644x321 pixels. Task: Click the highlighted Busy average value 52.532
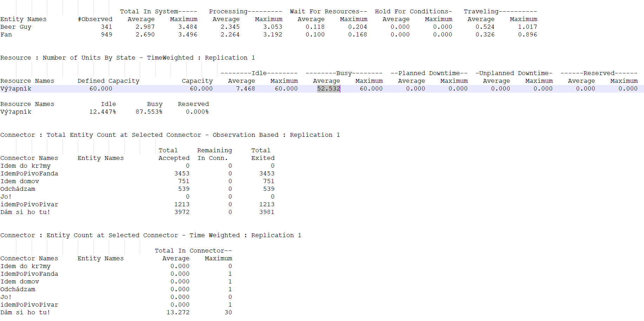(328, 89)
